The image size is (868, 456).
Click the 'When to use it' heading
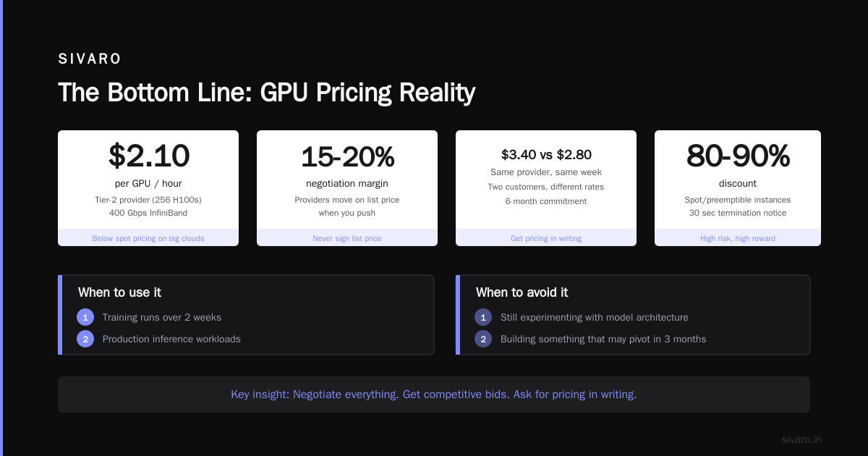119,292
